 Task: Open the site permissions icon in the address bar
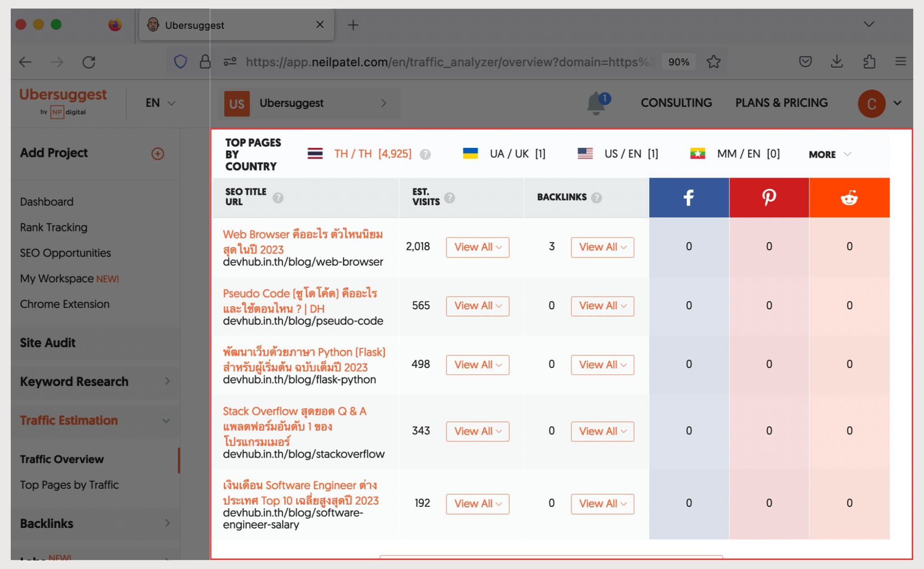[x=230, y=61]
